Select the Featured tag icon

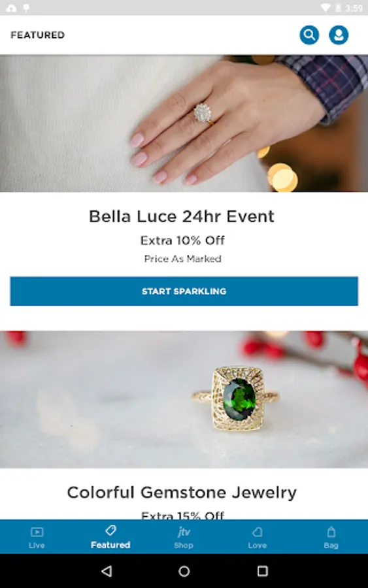point(110,531)
